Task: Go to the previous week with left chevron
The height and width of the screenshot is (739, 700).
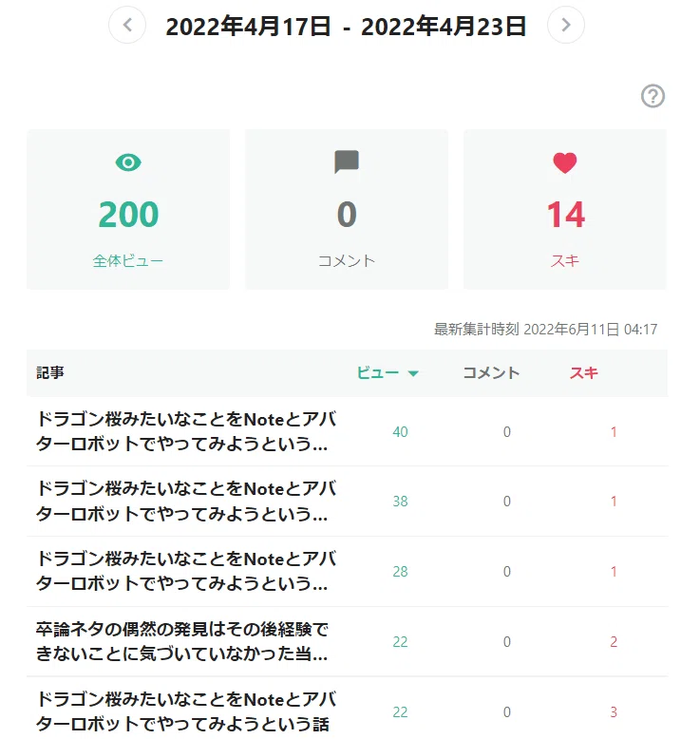Action: pyautogui.click(x=127, y=25)
